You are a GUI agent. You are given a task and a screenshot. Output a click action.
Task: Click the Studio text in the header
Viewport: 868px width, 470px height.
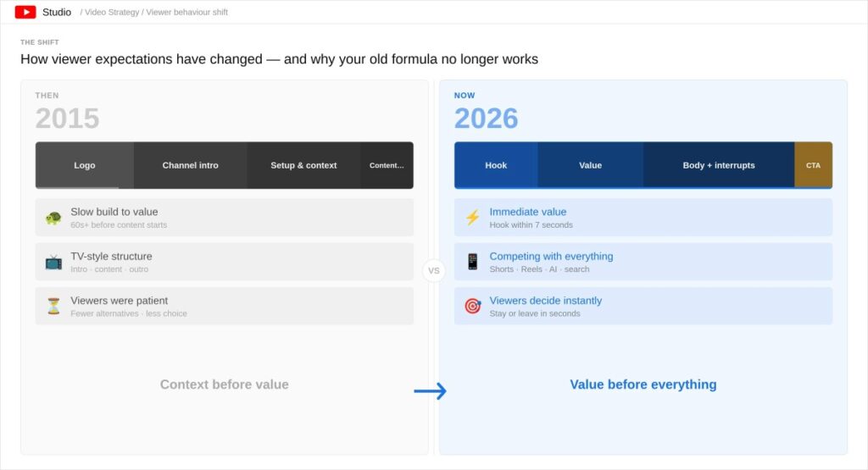click(x=57, y=12)
